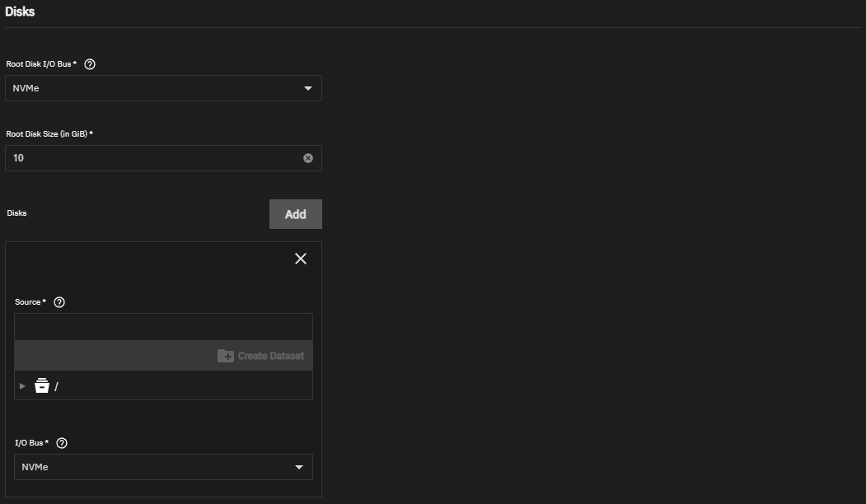Viewport: 866px width, 504px height.
Task: Show help for the disk I/O Bus field
Action: tap(62, 443)
